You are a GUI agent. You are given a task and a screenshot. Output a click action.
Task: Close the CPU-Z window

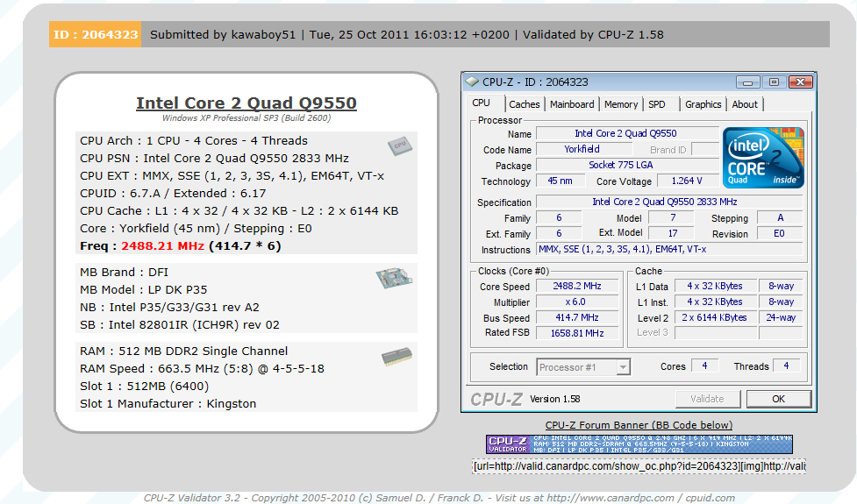coord(800,82)
